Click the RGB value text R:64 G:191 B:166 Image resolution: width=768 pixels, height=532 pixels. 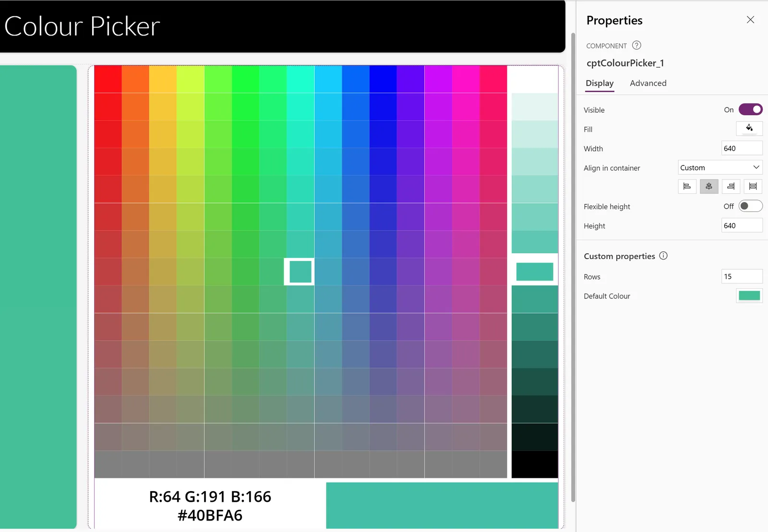coord(210,497)
